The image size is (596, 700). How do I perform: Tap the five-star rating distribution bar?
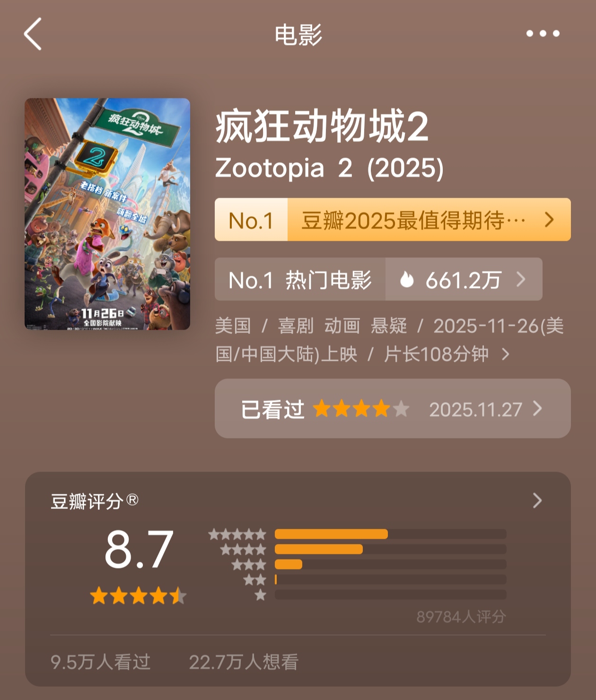pos(390,534)
